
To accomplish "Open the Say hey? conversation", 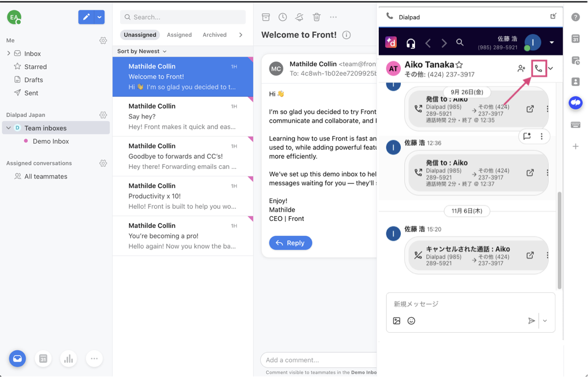I will point(183,116).
